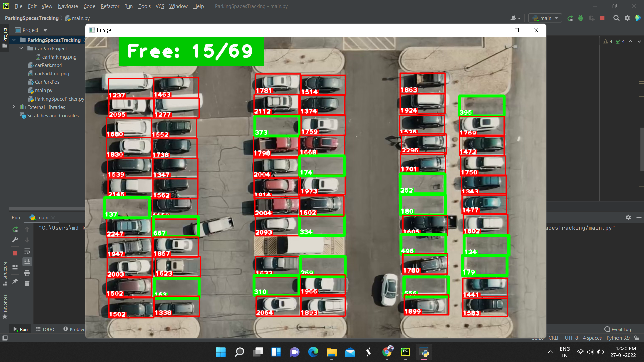Screen dimensions: 644x362
Task: Rerun main from the top toolbar
Action: tap(570, 18)
